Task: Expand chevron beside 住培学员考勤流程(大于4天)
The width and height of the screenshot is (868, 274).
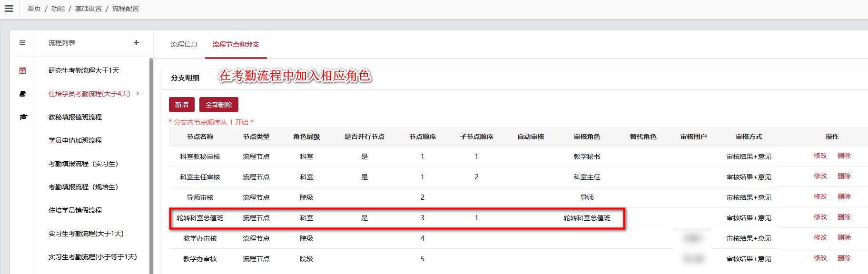Action: coord(138,94)
